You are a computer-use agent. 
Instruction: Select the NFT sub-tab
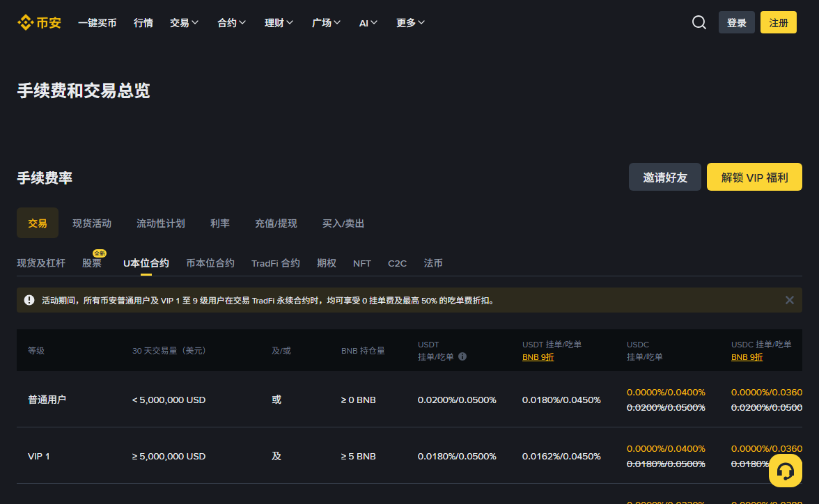tap(362, 263)
